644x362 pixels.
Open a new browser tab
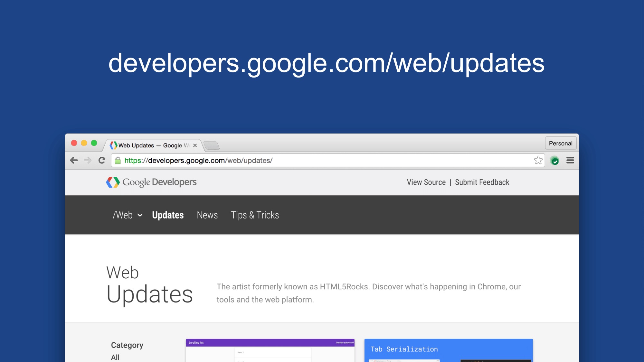(x=212, y=146)
